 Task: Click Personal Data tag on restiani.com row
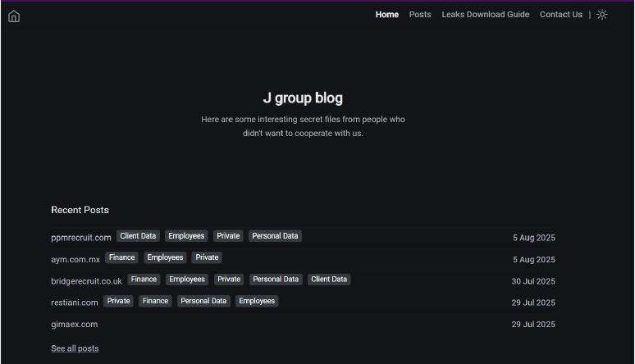point(203,301)
